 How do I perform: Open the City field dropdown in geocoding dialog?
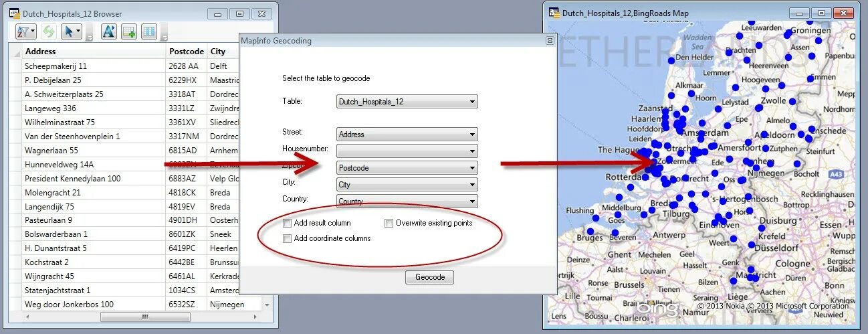[407, 185]
